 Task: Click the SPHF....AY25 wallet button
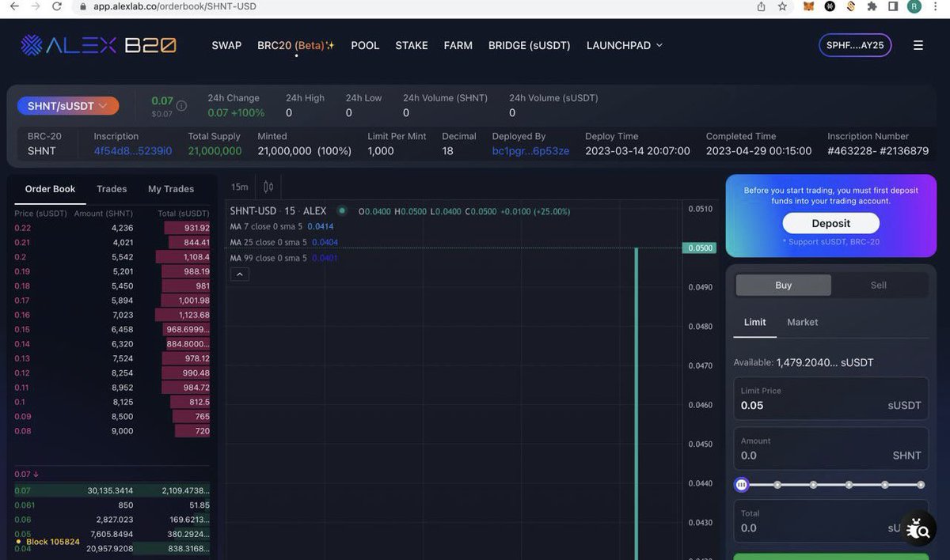point(855,46)
